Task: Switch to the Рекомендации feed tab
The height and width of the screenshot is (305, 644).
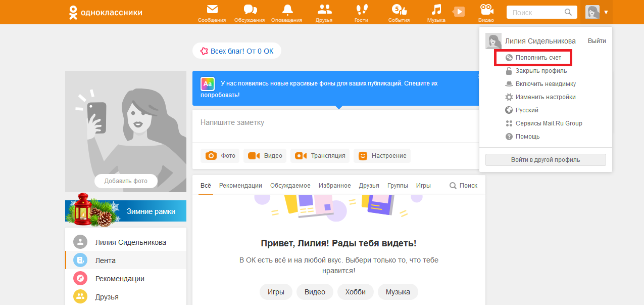Action: (x=240, y=186)
